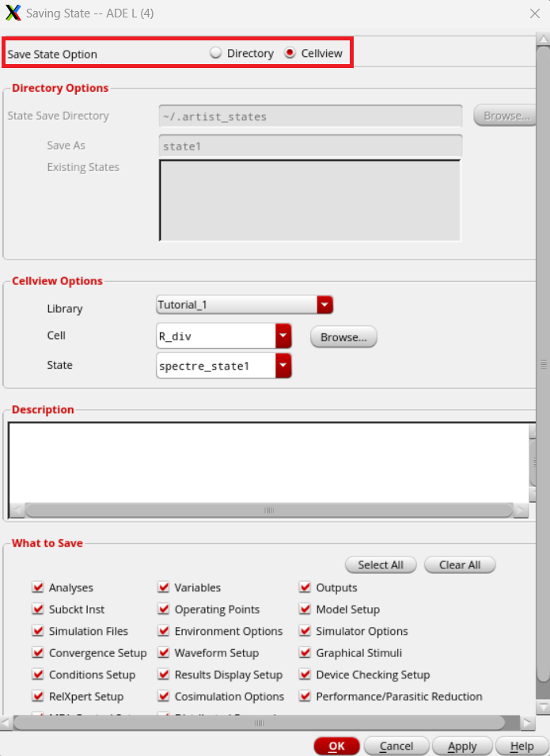The image size is (550, 756).
Task: Click the State field containing spectre_state1
Action: pos(216,366)
